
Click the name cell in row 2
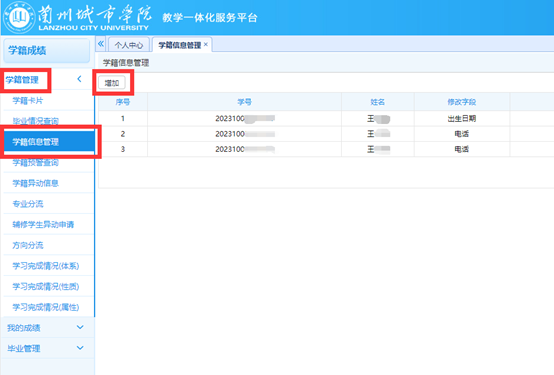[x=378, y=134]
